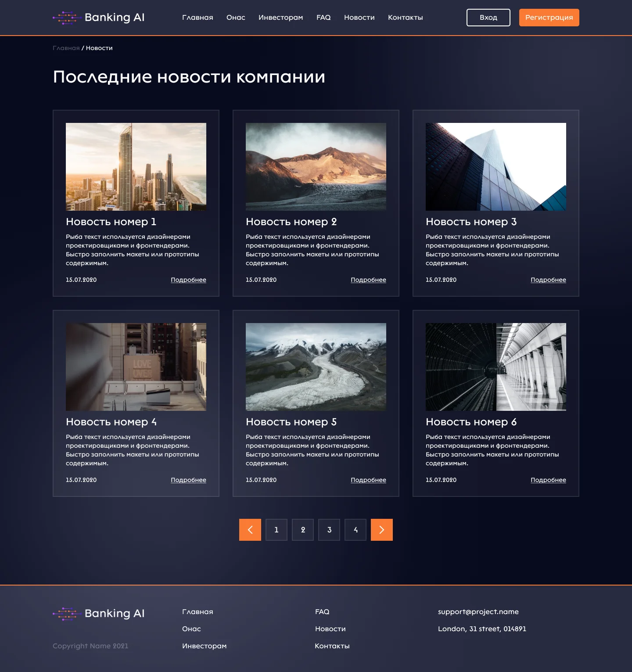Click Инвесторам link in the footer
632x672 pixels.
click(205, 646)
